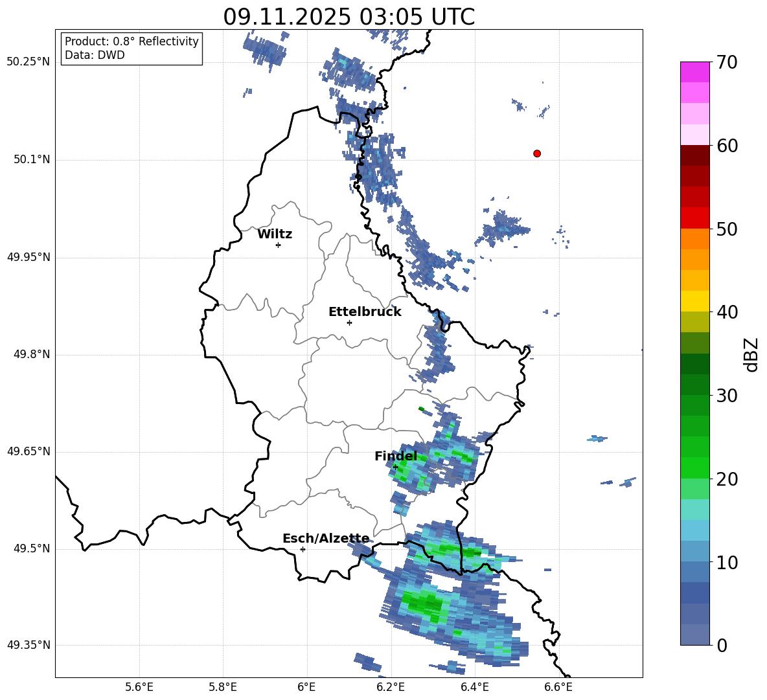Click the 50.1°N latitude label
Viewport: 767px width, 700px height.
tap(32, 159)
